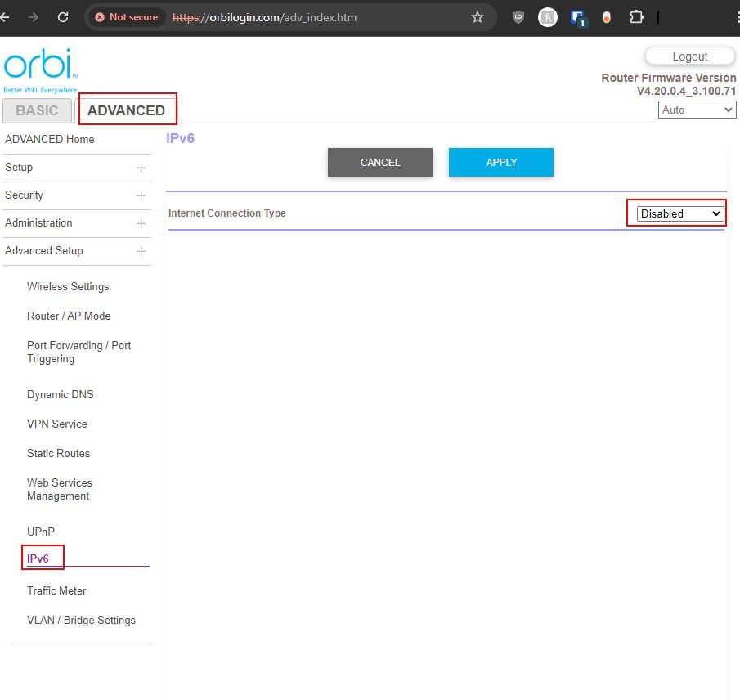The width and height of the screenshot is (740, 700).
Task: Expand the Security section plus icon
Action: 141,195
